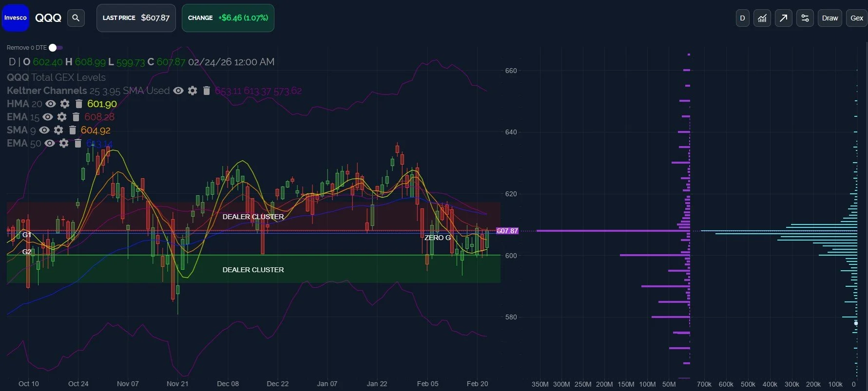Toggle visibility of HMA 20
The image size is (868, 391).
(51, 104)
